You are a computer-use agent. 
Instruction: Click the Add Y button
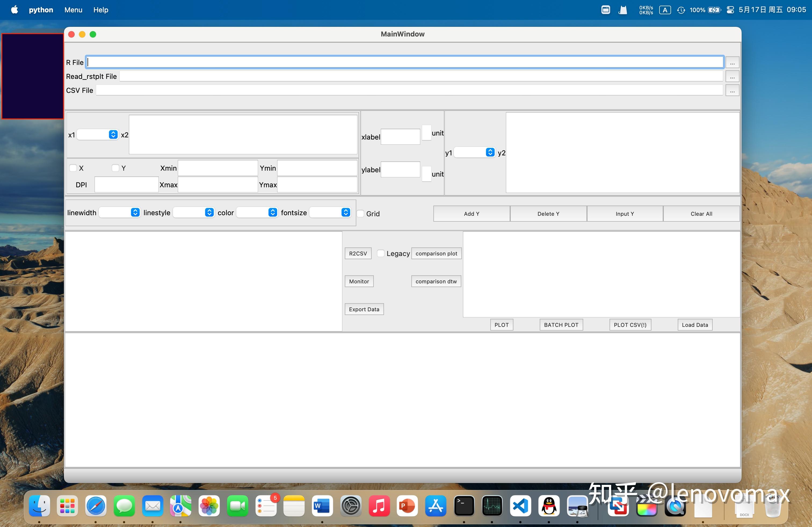pos(472,214)
